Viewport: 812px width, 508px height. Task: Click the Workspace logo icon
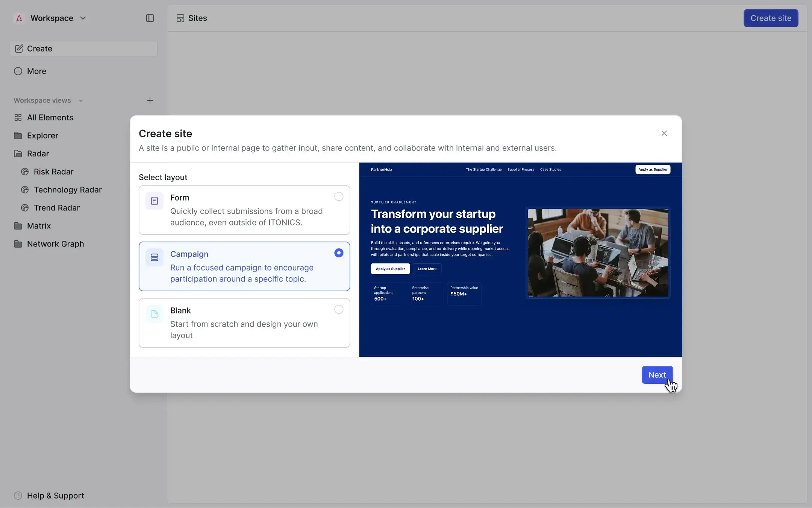[18, 18]
